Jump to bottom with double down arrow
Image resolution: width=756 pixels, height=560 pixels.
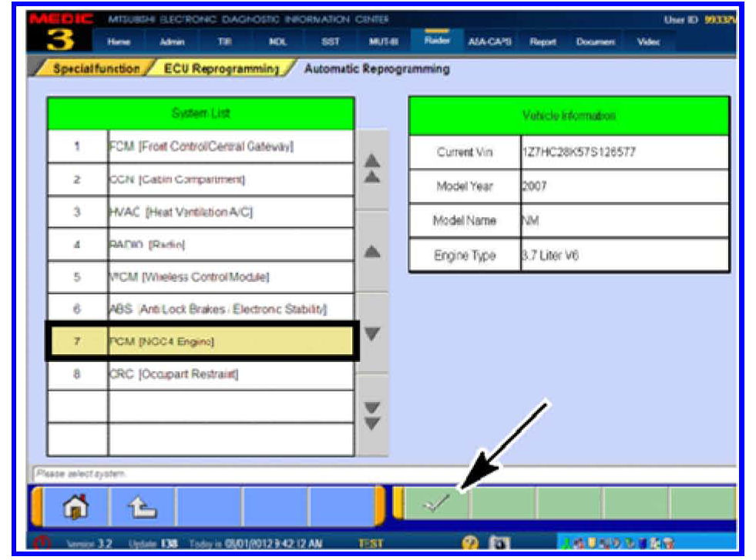pyautogui.click(x=371, y=416)
